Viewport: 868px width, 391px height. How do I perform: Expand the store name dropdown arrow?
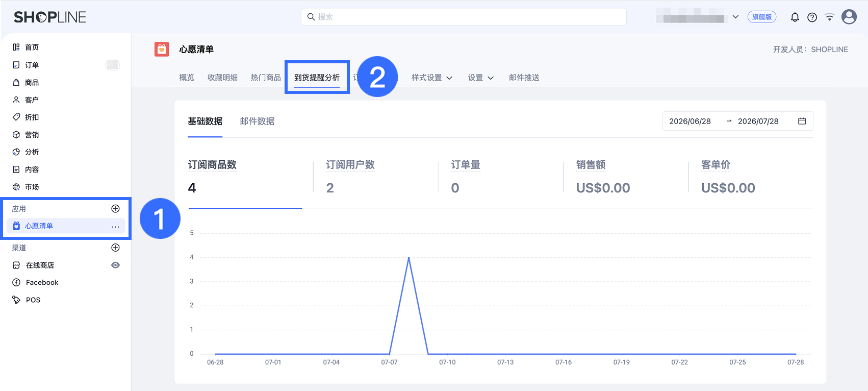click(x=735, y=17)
